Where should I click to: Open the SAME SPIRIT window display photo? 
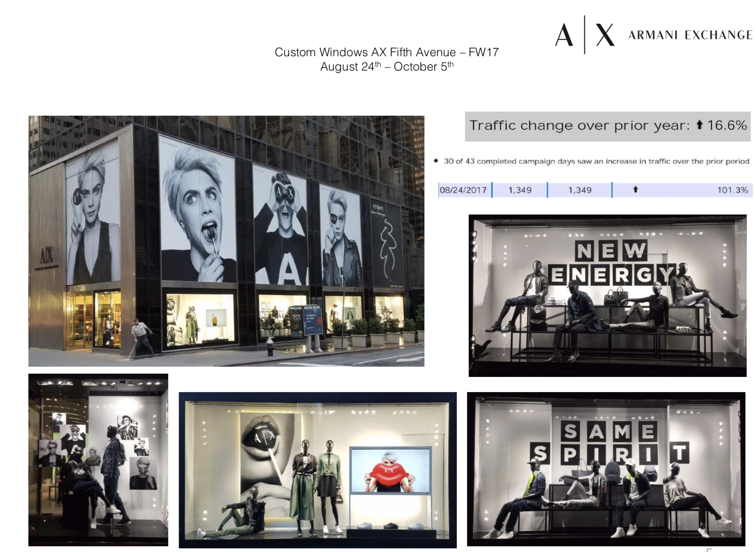click(x=606, y=469)
